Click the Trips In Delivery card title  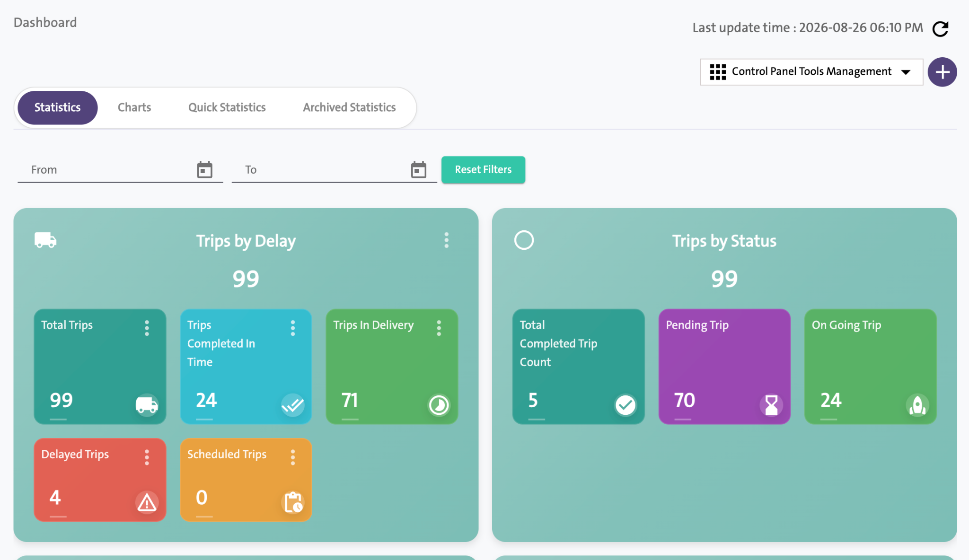coord(373,325)
